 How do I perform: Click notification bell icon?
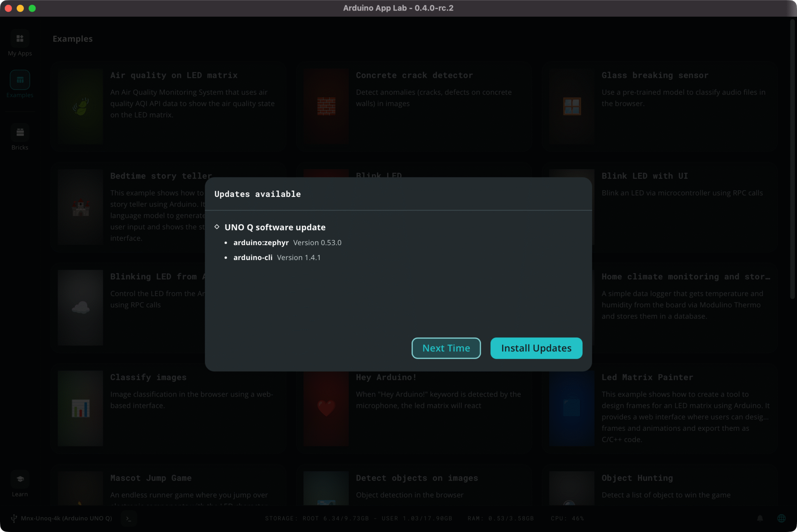(x=760, y=518)
